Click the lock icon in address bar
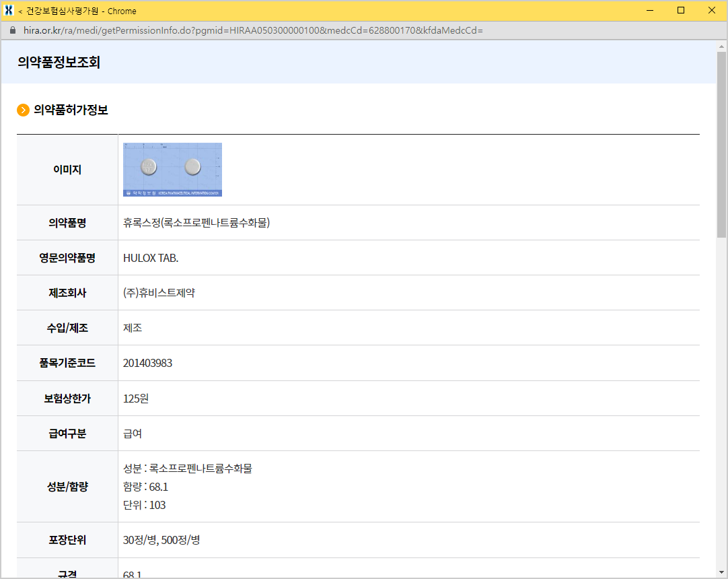728x579 pixels. pos(13,30)
